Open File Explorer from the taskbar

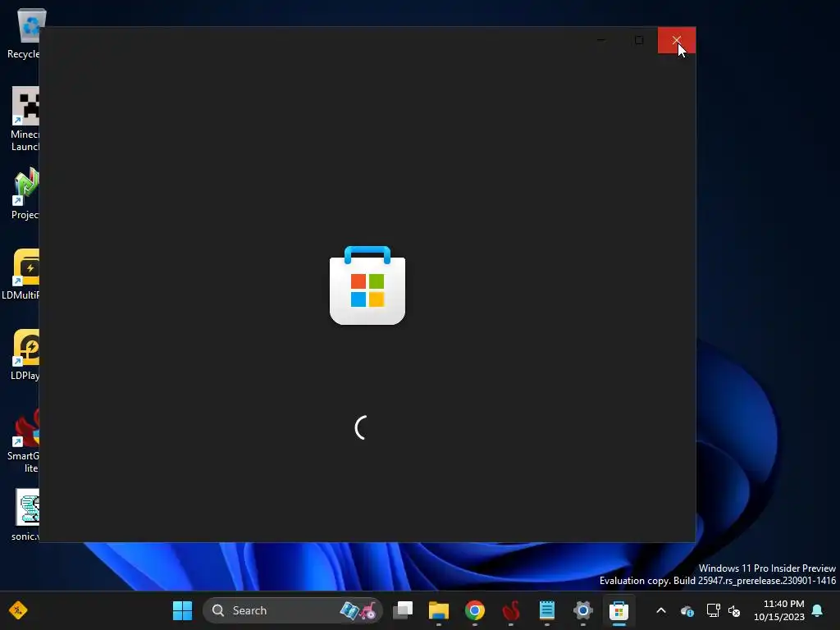coord(439,610)
